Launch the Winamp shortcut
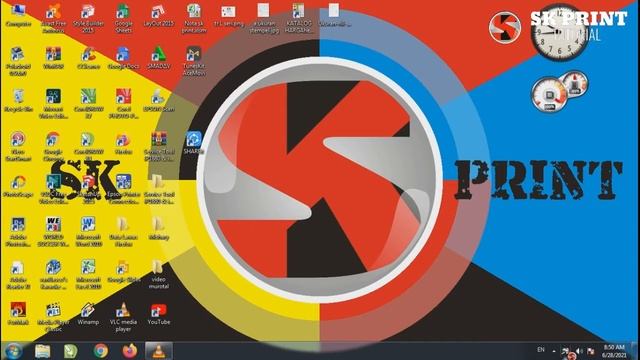This screenshot has width=640, height=360. 88,314
